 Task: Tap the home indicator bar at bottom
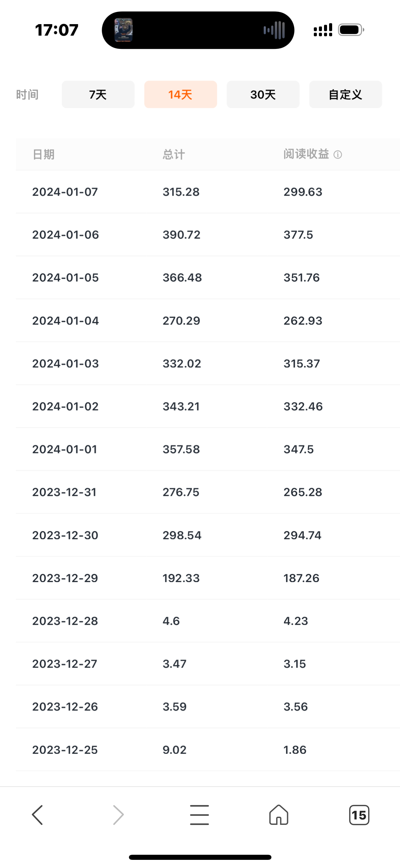click(200, 857)
